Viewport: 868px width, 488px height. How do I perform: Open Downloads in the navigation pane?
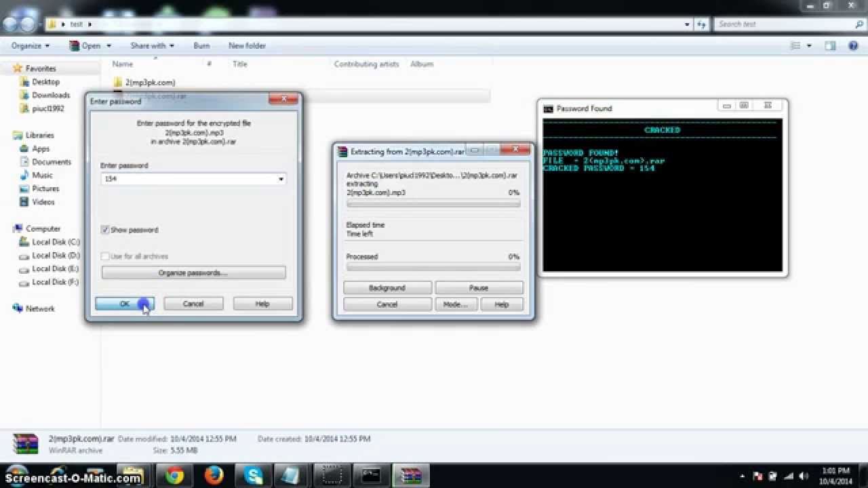click(x=51, y=95)
